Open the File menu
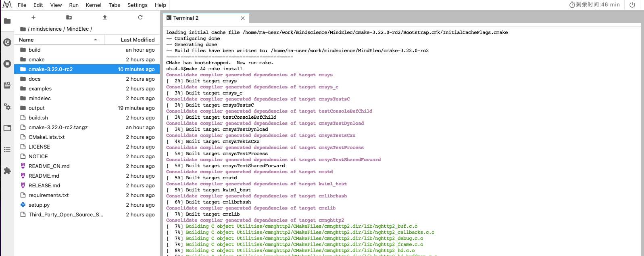Viewport: 644px width, 256px height. pyautogui.click(x=22, y=5)
